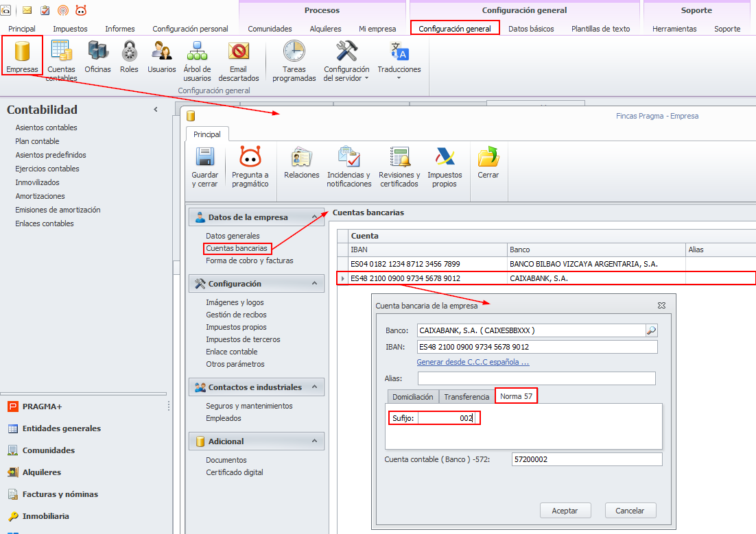Click the pragmático mascot icon in title bar
The image size is (756, 534).
pyautogui.click(x=81, y=10)
